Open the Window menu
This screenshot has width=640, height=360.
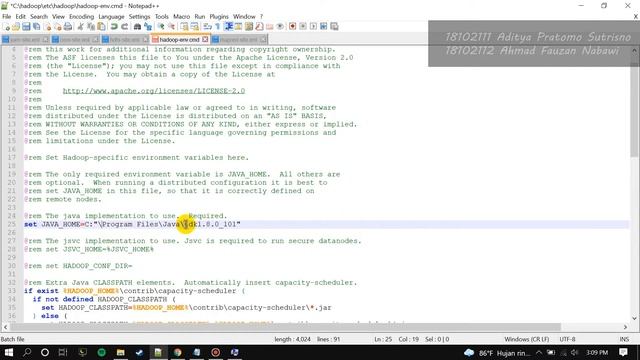coord(244,17)
